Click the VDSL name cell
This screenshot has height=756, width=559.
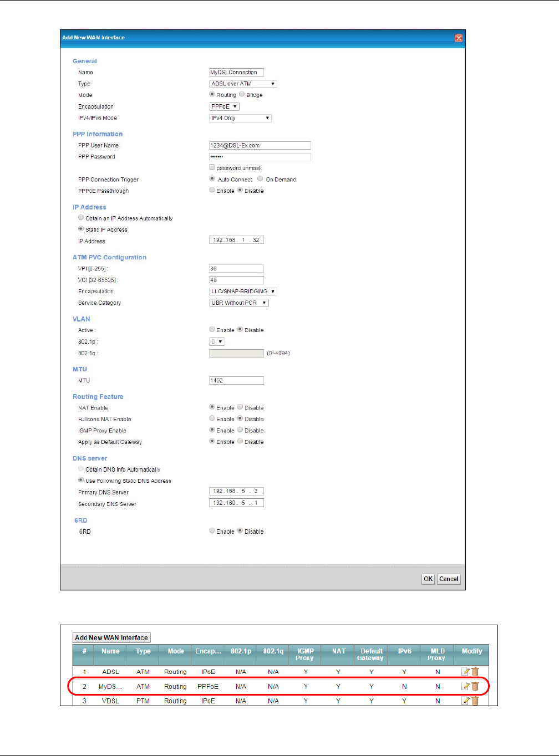(110, 701)
